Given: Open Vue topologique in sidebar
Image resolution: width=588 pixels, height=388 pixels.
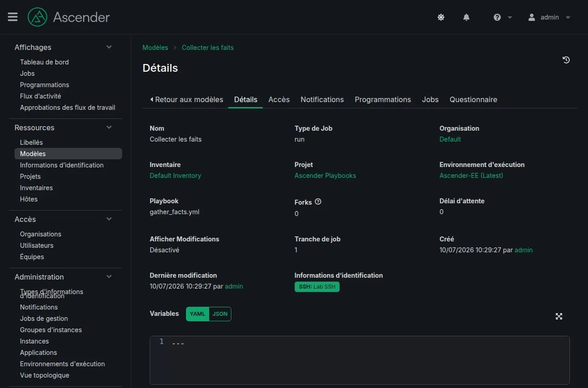Looking at the screenshot, I should pyautogui.click(x=44, y=375).
